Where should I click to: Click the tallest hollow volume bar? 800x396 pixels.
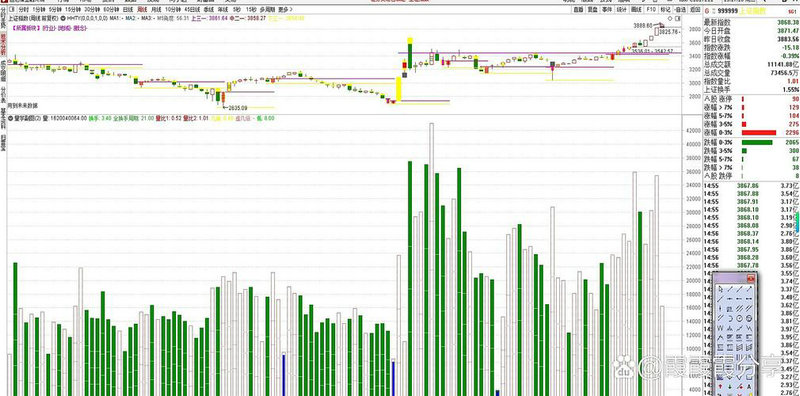(x=432, y=259)
